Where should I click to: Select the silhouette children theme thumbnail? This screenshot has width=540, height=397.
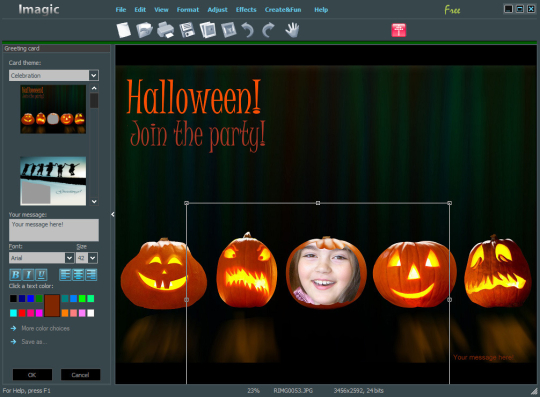pyautogui.click(x=53, y=181)
